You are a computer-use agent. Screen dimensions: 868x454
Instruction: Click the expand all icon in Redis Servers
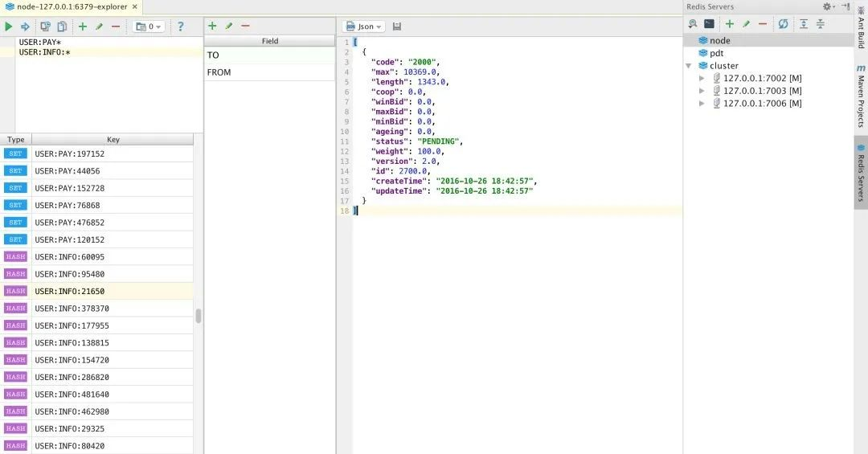[804, 24]
